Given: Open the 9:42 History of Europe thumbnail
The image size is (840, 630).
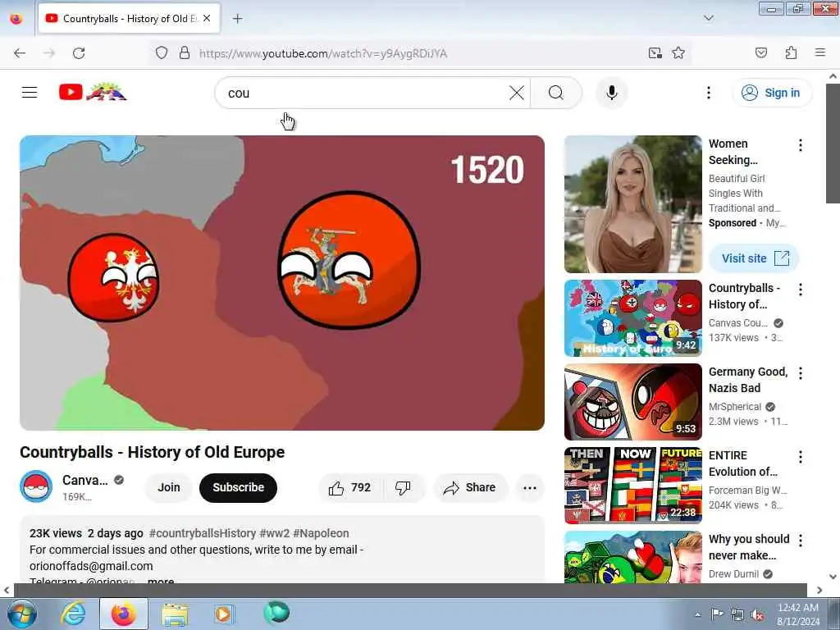Looking at the screenshot, I should point(632,318).
